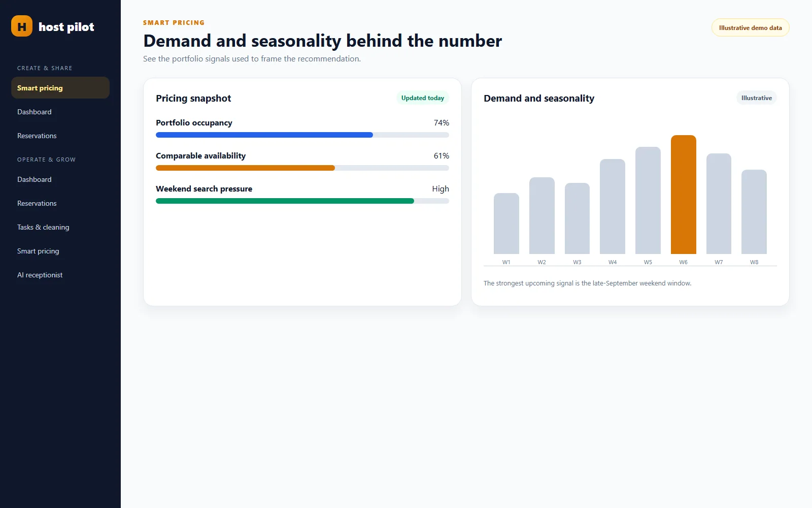This screenshot has height=508, width=812.
Task: Open the AI receptionist page
Action: [60, 275]
